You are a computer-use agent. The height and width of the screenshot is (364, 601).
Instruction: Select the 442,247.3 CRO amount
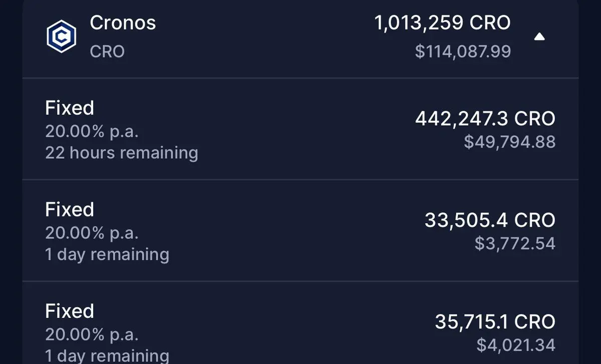485,119
